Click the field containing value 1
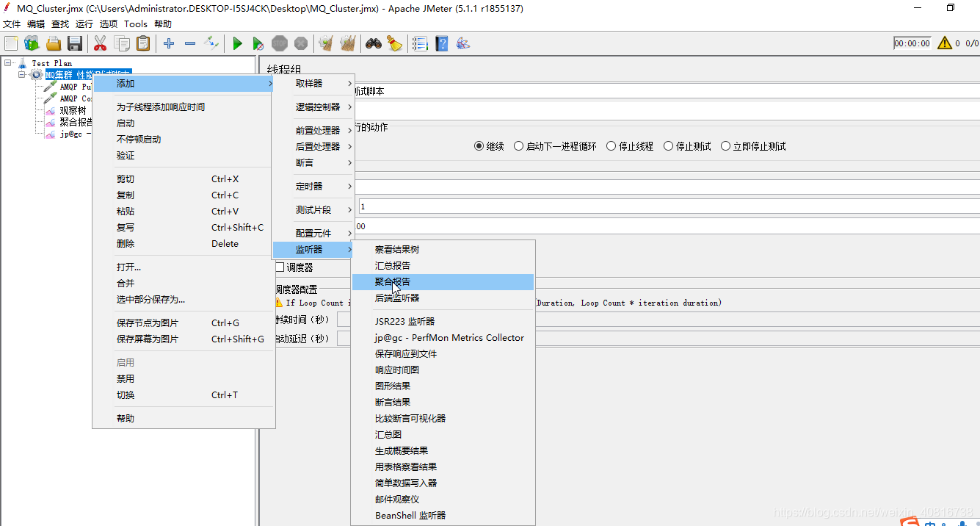This screenshot has height=526, width=980. (669, 207)
